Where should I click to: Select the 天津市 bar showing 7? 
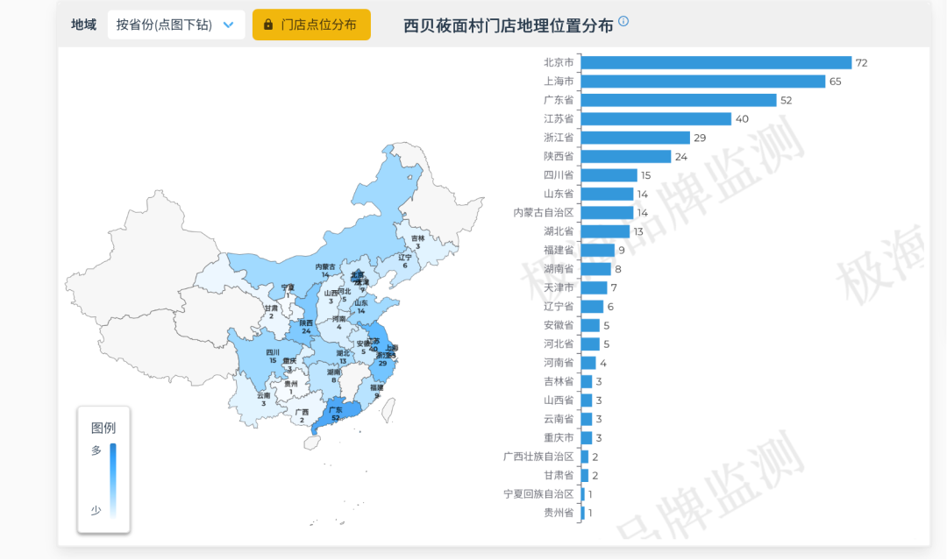click(x=595, y=287)
